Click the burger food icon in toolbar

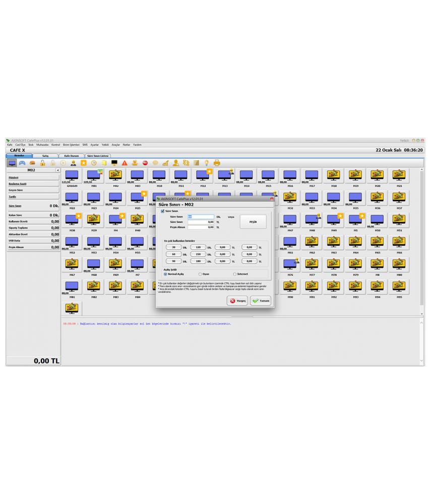click(32, 163)
